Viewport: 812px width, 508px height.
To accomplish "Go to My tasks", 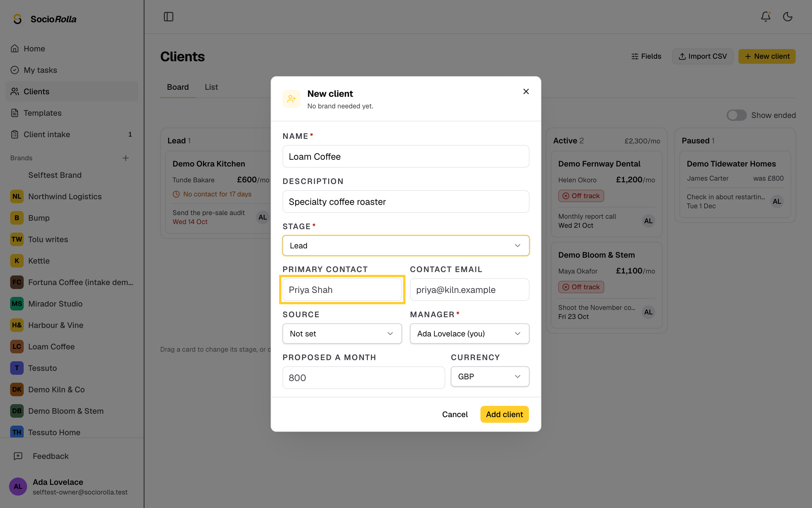I will click(x=72, y=70).
